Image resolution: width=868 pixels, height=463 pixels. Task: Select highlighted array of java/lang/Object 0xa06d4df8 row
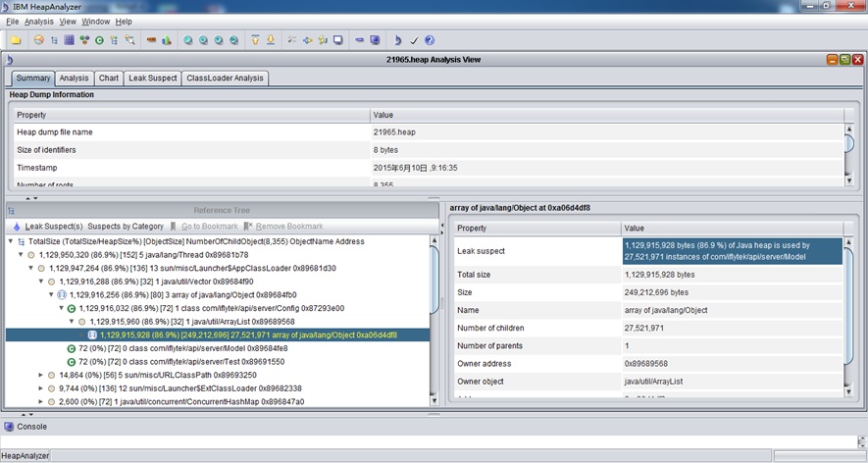(218, 335)
